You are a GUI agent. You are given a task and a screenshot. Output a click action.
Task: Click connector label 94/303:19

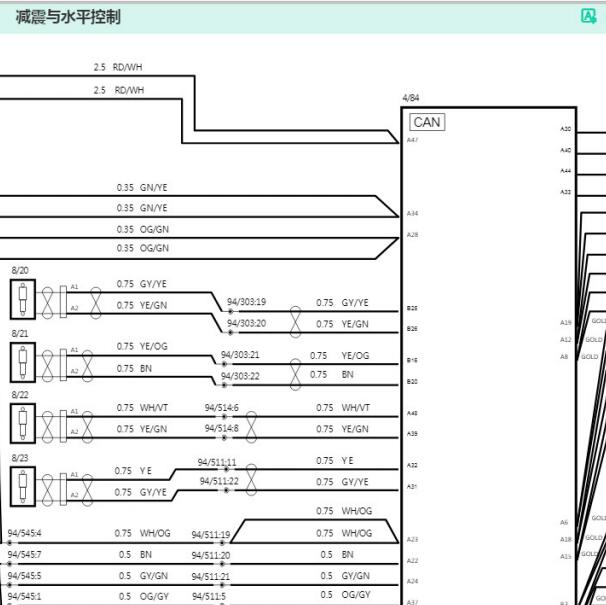247,302
